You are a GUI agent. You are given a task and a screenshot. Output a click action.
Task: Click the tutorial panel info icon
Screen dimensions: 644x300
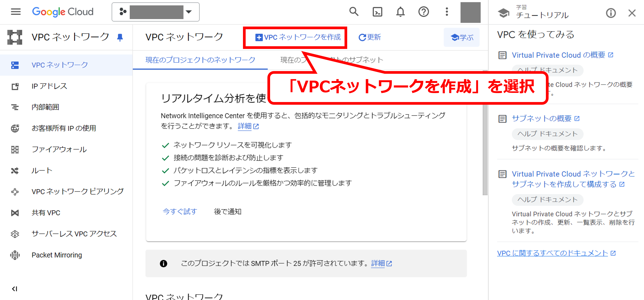pyautogui.click(x=610, y=13)
